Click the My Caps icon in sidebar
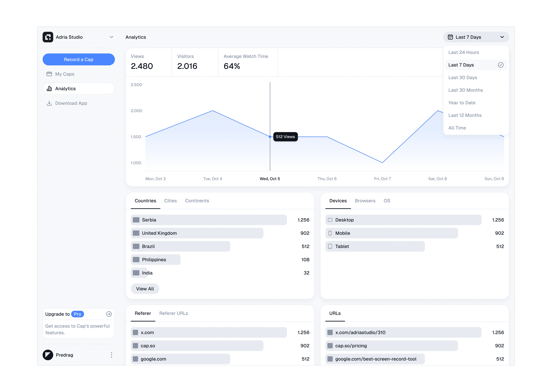The image size is (552, 392). [49, 74]
